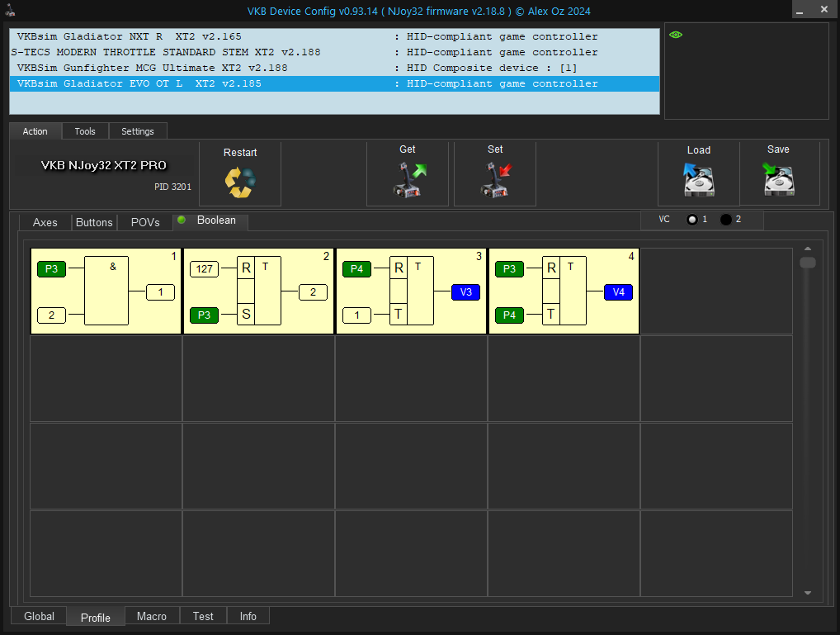840x635 pixels.
Task: Click the RS trigger block in cell 2
Action: [x=259, y=291]
